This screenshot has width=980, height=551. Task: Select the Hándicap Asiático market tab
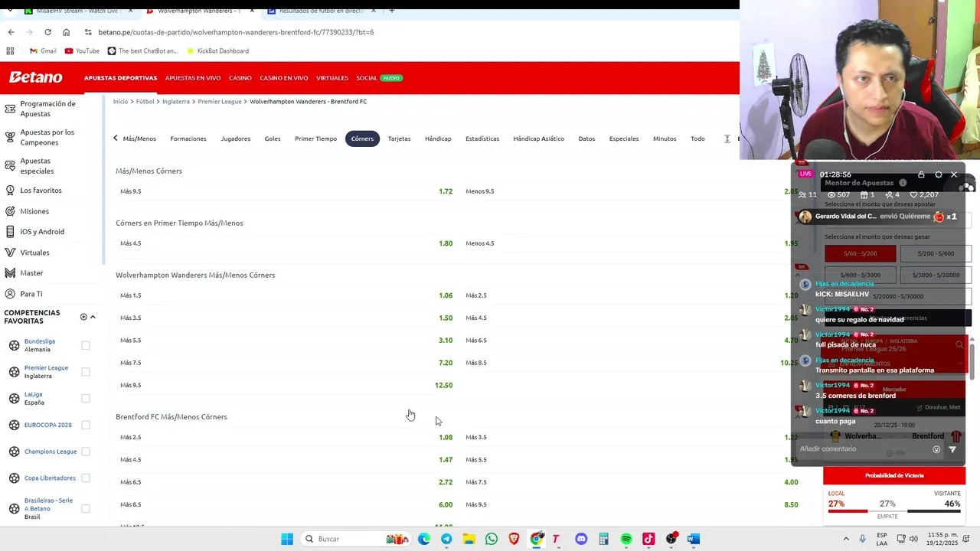538,139
